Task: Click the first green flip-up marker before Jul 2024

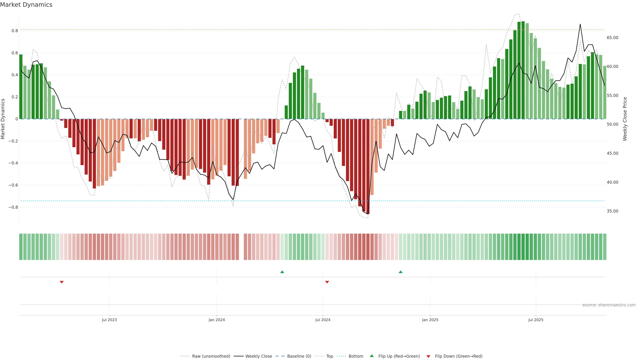Action: coord(282,272)
